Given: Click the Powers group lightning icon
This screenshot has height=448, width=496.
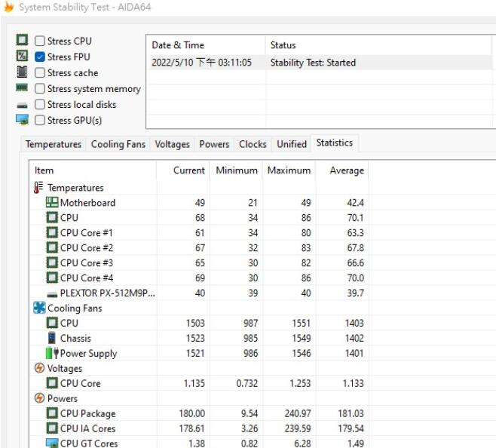Looking at the screenshot, I should pos(39,398).
